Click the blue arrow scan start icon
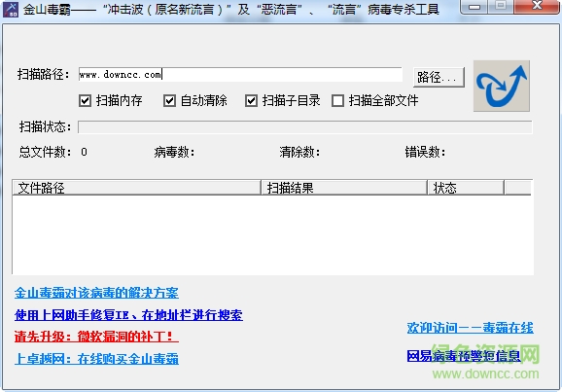The height and width of the screenshot is (392, 562). pyautogui.click(x=502, y=86)
